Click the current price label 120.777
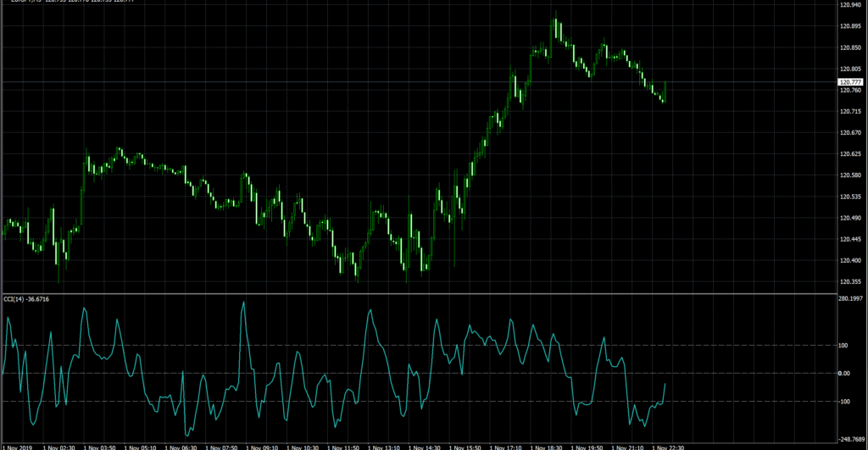 click(850, 82)
